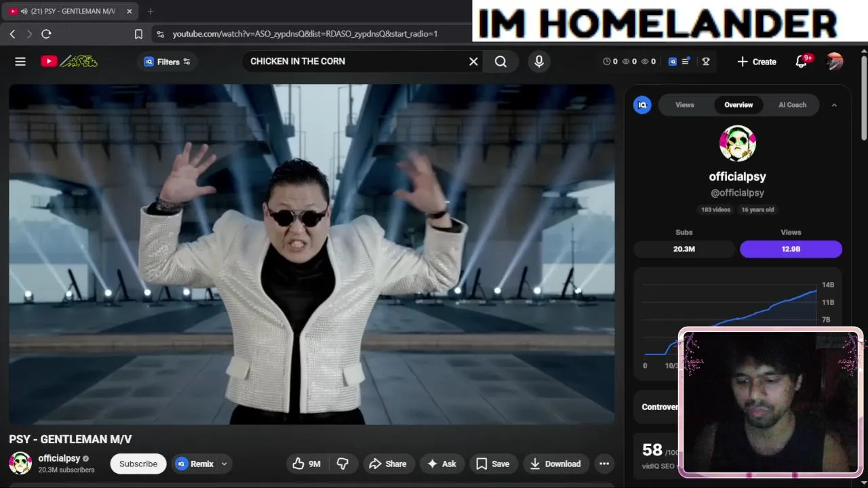The image size is (868, 488).
Task: Click the site settings icon beside URL
Action: (160, 34)
